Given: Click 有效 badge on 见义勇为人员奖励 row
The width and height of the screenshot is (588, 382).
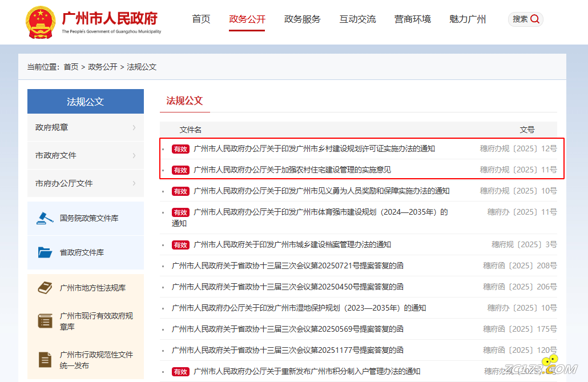Looking at the screenshot, I should pos(180,191).
